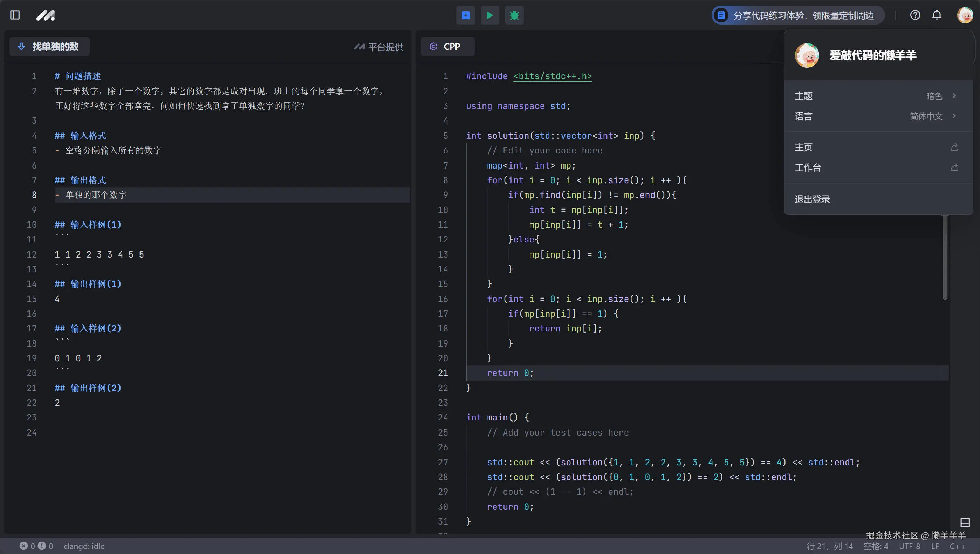
Task: Open notifications bell icon
Action: [x=937, y=15]
